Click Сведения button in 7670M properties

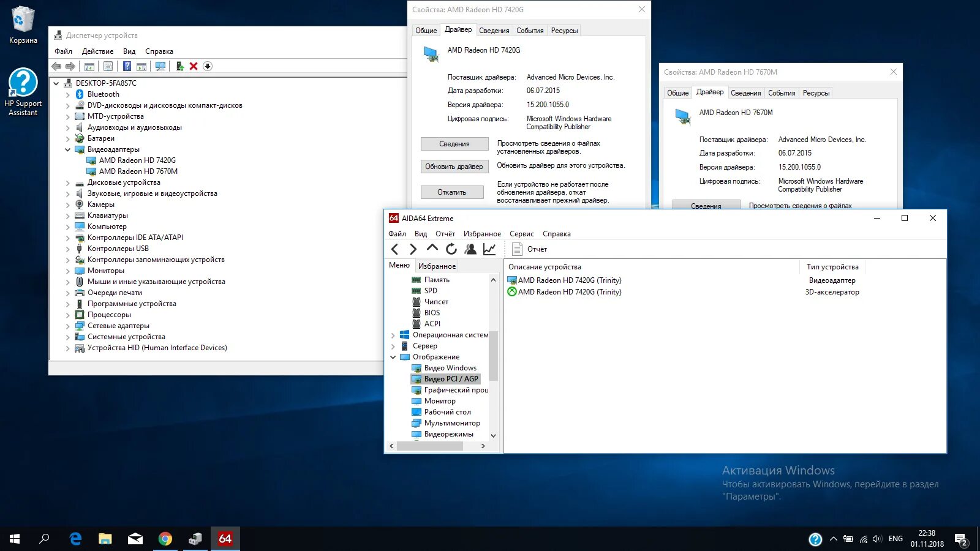[x=706, y=205]
